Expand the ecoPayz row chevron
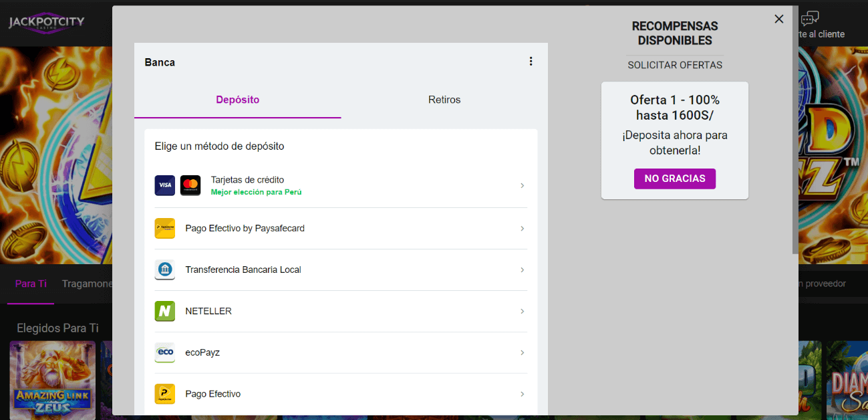Viewport: 868px width, 420px height. point(522,352)
